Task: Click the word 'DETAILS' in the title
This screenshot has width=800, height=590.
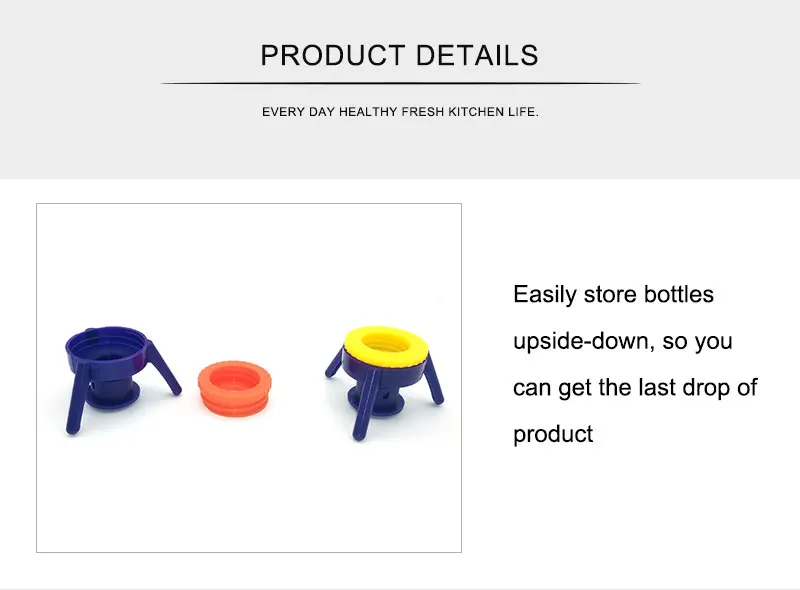Action: tap(477, 55)
